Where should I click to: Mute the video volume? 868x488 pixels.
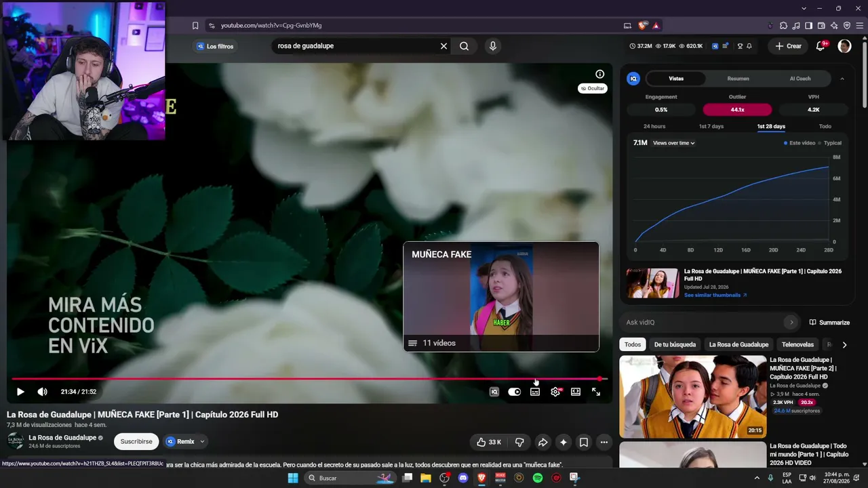(42, 392)
